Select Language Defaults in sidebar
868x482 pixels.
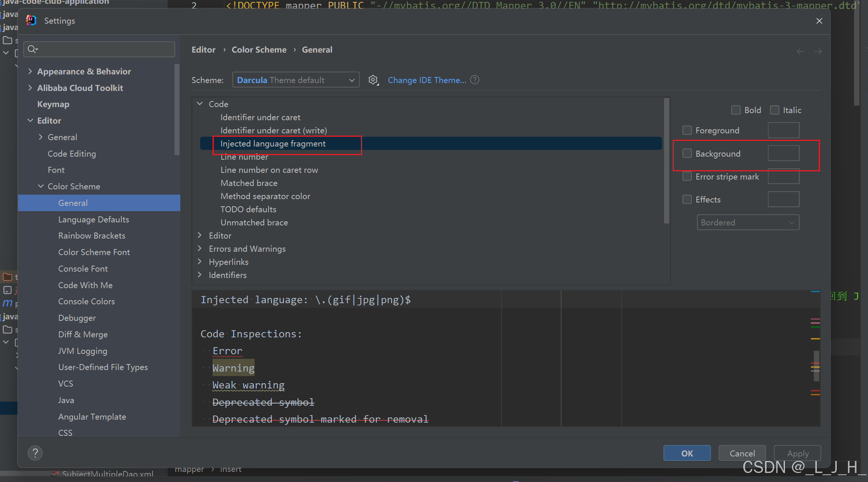(x=94, y=219)
